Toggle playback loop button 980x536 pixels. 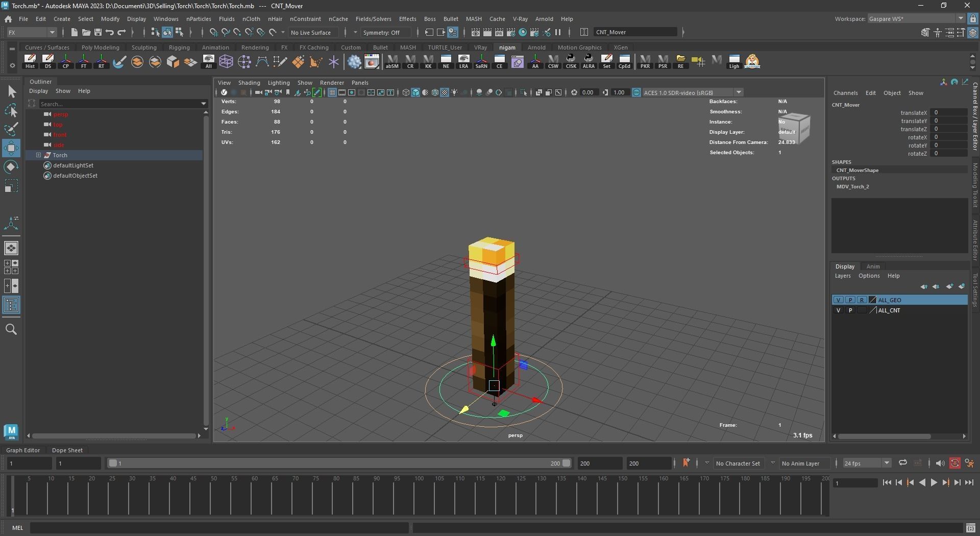902,463
